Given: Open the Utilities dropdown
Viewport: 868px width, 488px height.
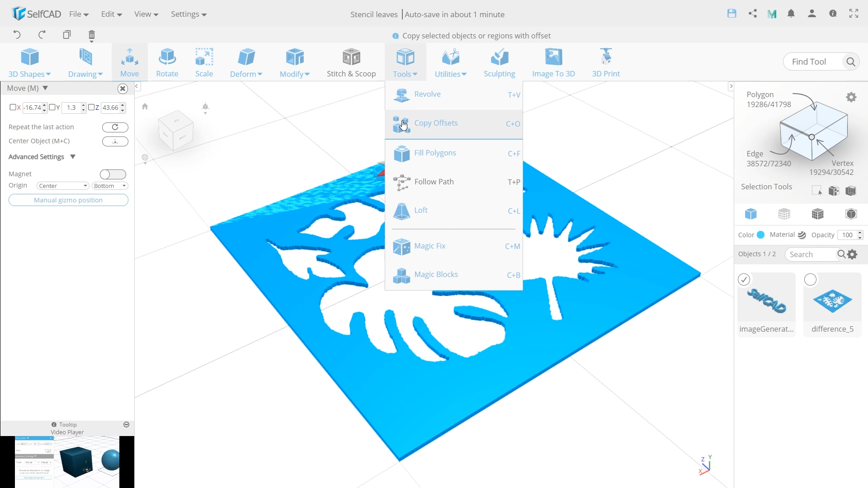Looking at the screenshot, I should tap(451, 62).
